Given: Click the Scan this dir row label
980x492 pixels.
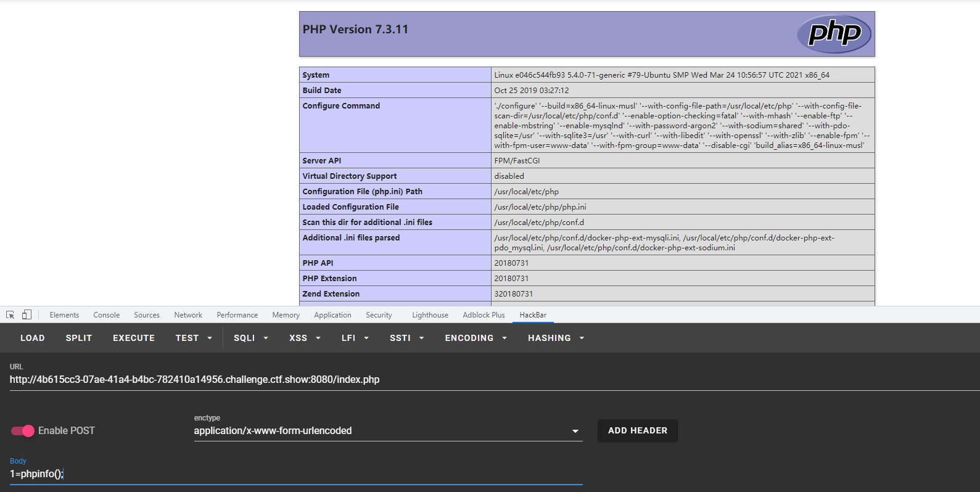Looking at the screenshot, I should (x=368, y=222).
